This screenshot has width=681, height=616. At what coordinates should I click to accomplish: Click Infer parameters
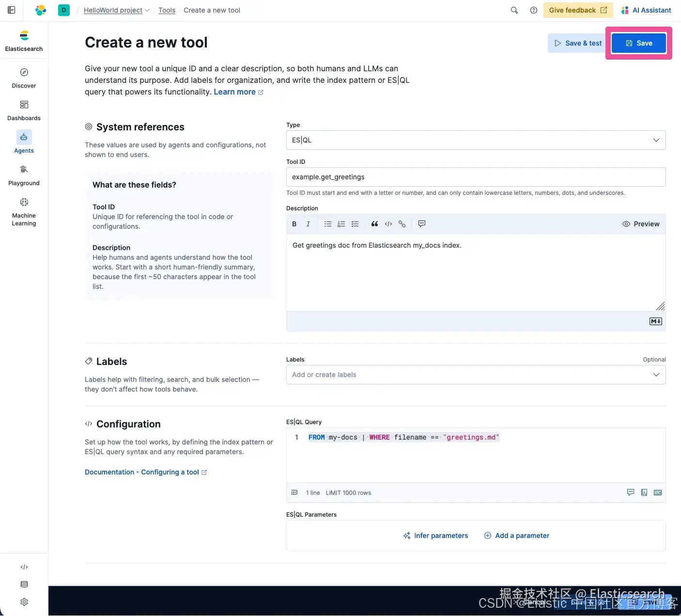pyautogui.click(x=435, y=536)
